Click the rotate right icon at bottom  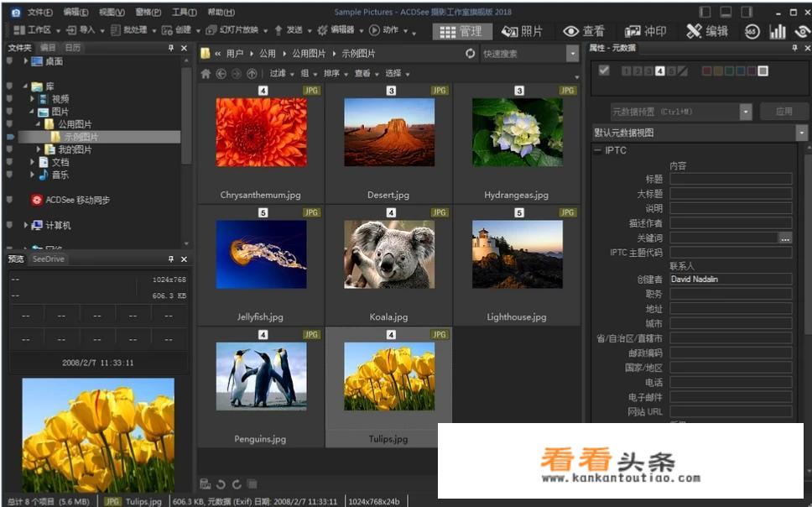click(237, 484)
